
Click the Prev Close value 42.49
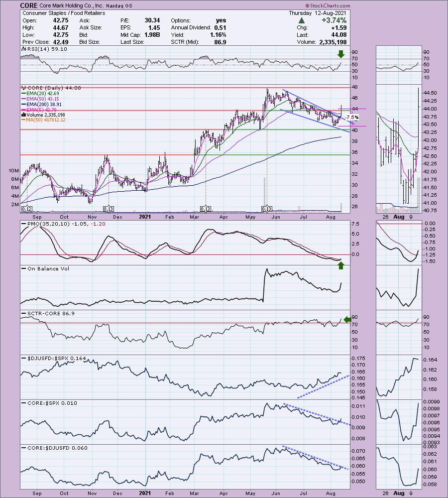(x=61, y=42)
